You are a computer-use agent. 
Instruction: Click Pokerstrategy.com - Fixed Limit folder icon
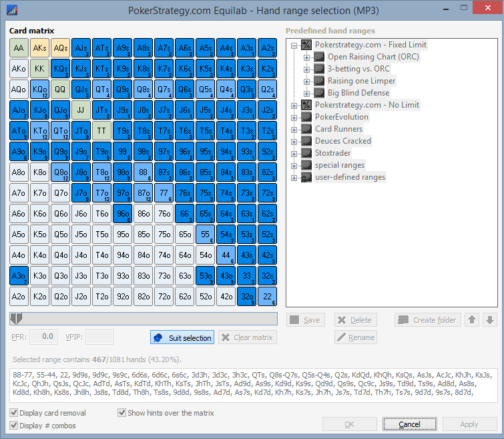(306, 45)
